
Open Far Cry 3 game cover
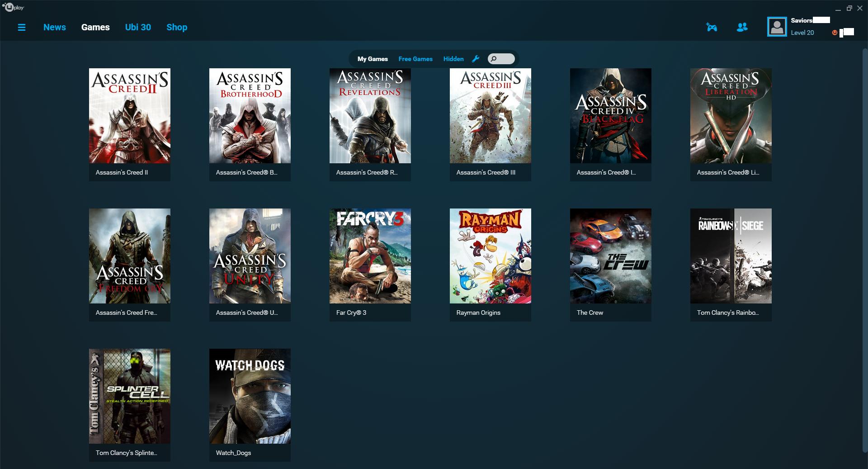click(370, 256)
